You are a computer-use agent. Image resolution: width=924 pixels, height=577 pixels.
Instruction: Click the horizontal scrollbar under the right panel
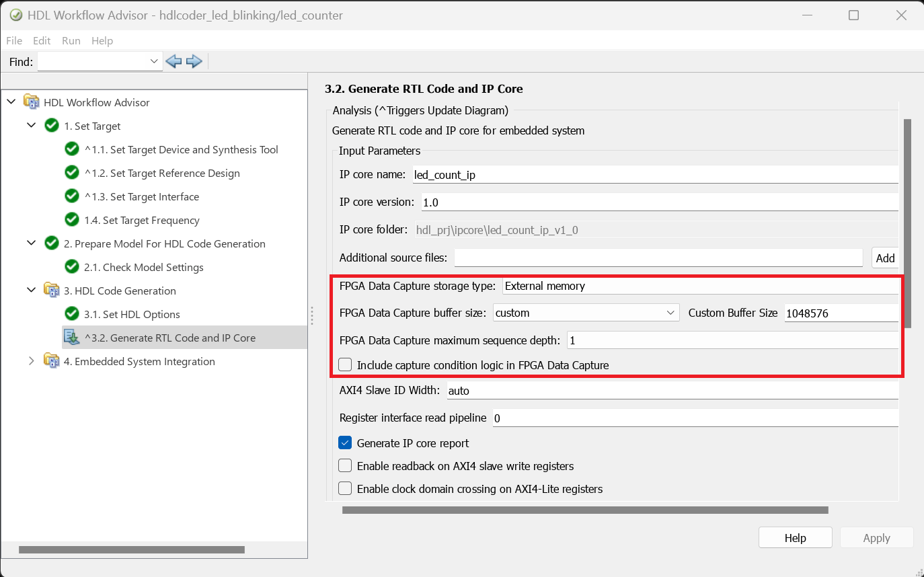pyautogui.click(x=585, y=510)
